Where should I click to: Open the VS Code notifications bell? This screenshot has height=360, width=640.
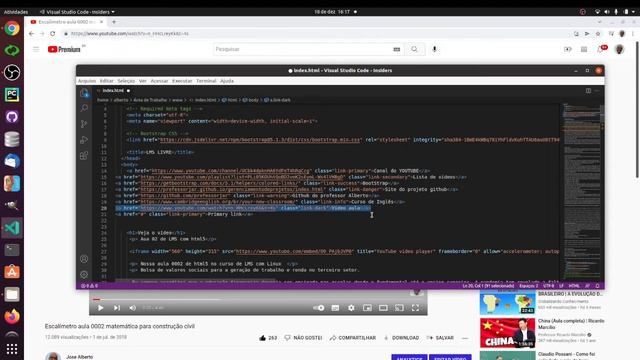point(597,286)
